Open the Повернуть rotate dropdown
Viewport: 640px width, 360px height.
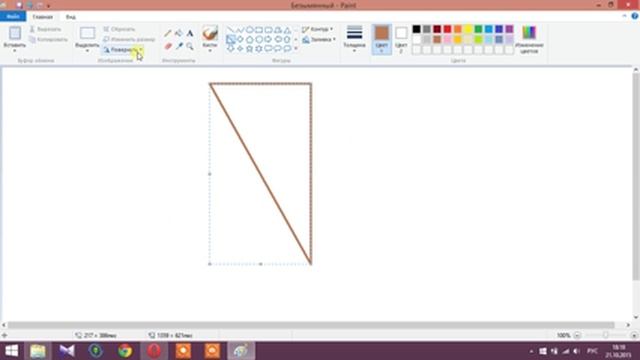click(x=123, y=50)
